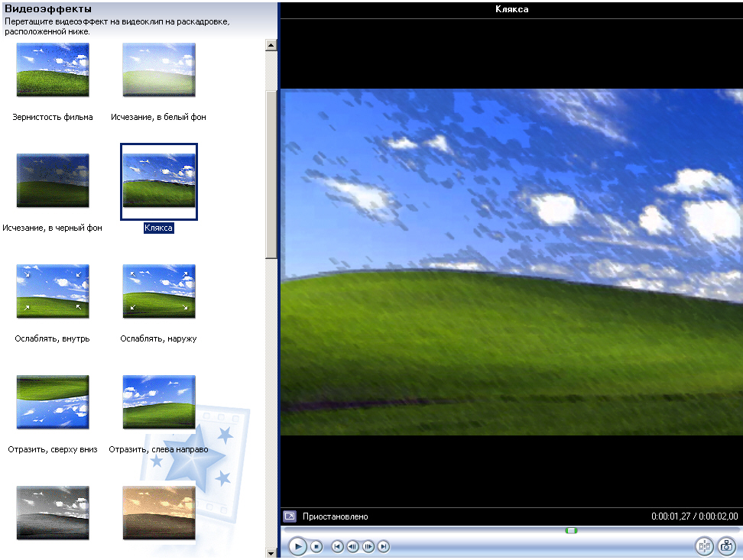Viewport: 743px width, 560px height.
Task: Step to the next frame
Action: [x=368, y=547]
